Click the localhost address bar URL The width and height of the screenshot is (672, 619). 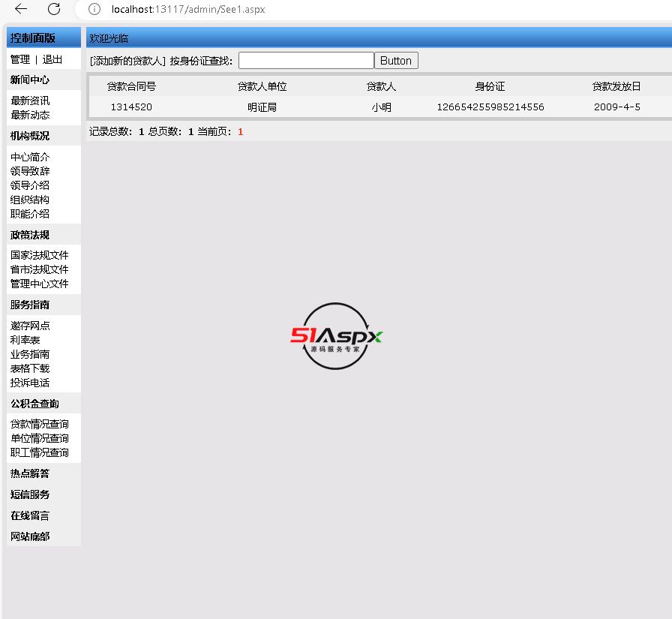[x=188, y=9]
